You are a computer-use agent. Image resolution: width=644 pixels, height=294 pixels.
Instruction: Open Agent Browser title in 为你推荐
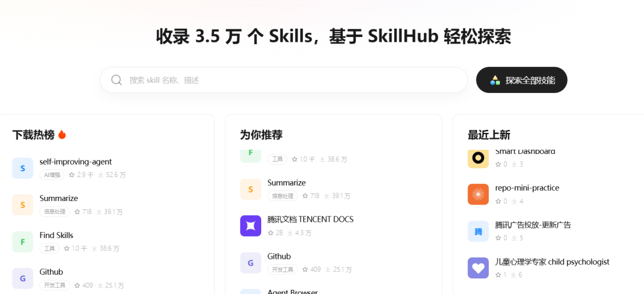(x=293, y=292)
